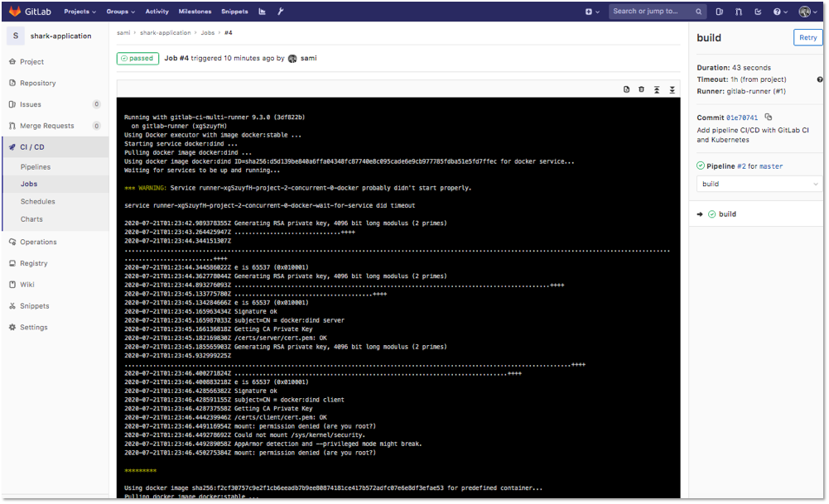
Task: Open Snippets in the top navigation
Action: [234, 11]
